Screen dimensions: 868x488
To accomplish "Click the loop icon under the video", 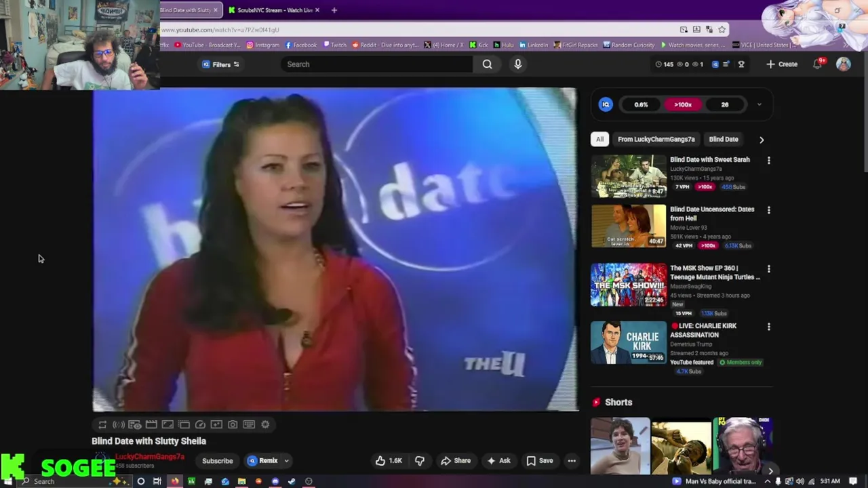I will click(102, 424).
